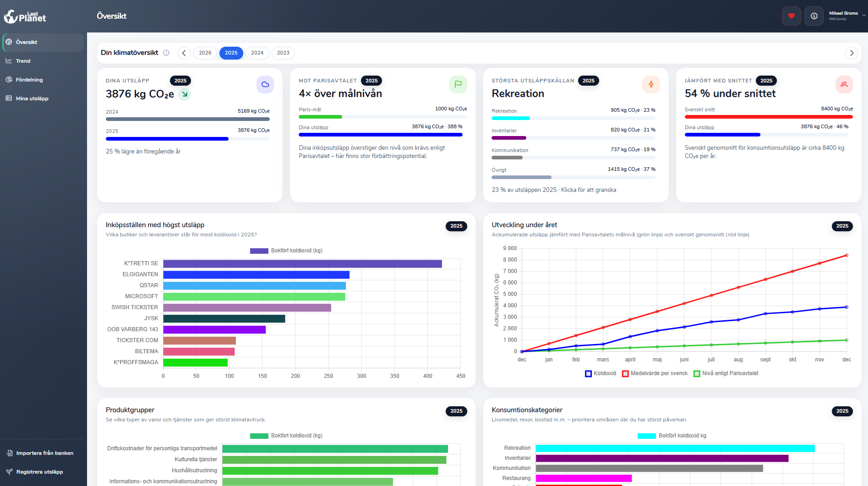The height and width of the screenshot is (486, 868).
Task: Open Mikael Broms account dropdown arrow
Action: pyautogui.click(x=864, y=16)
